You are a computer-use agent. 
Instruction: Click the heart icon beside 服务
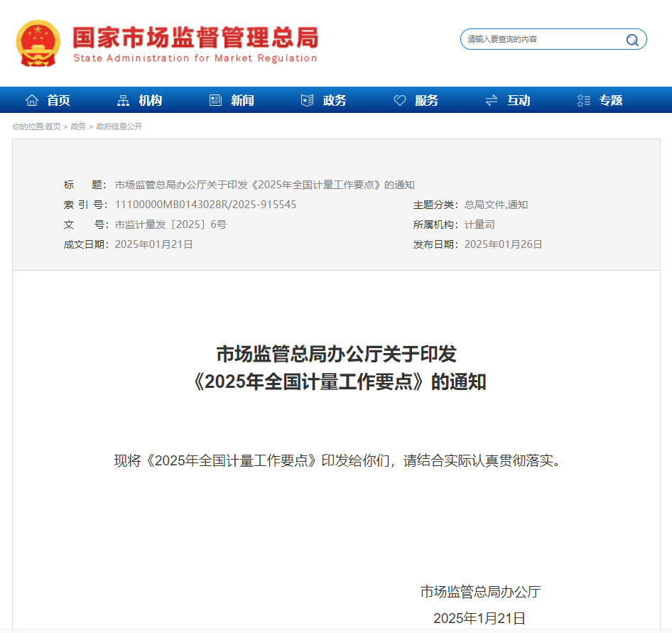[x=400, y=100]
